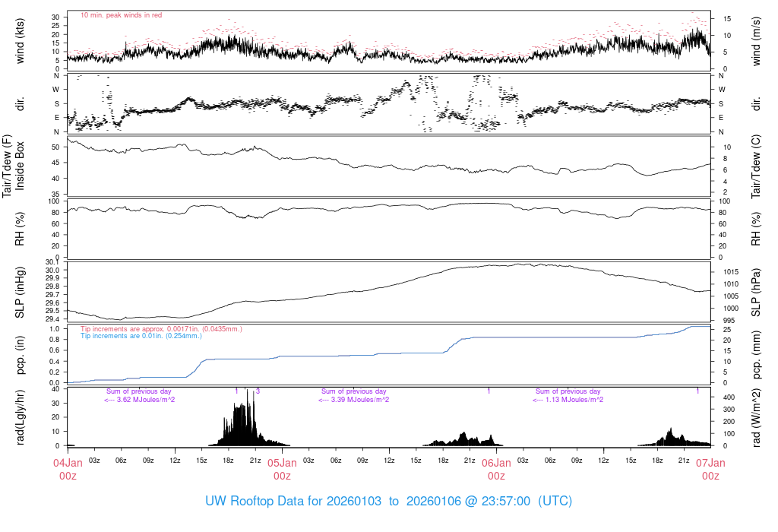
Task: Click the '06Jan 00z' date marker
Action: (497, 470)
